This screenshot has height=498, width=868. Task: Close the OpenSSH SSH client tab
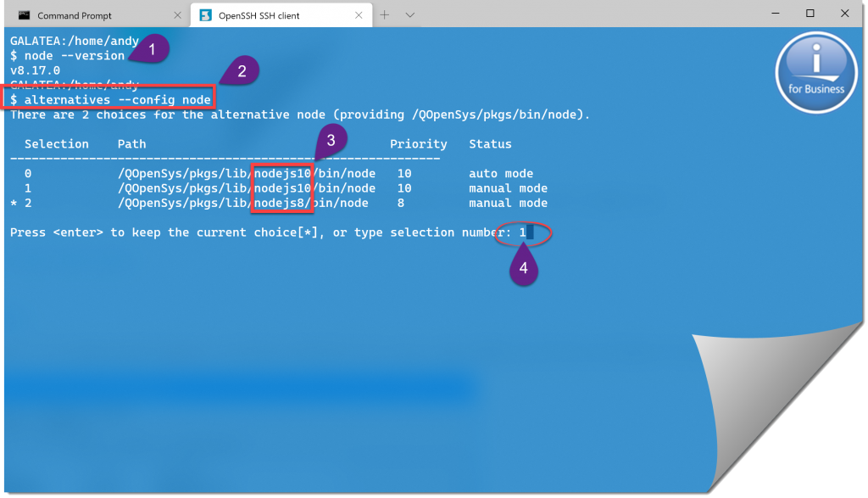[358, 15]
